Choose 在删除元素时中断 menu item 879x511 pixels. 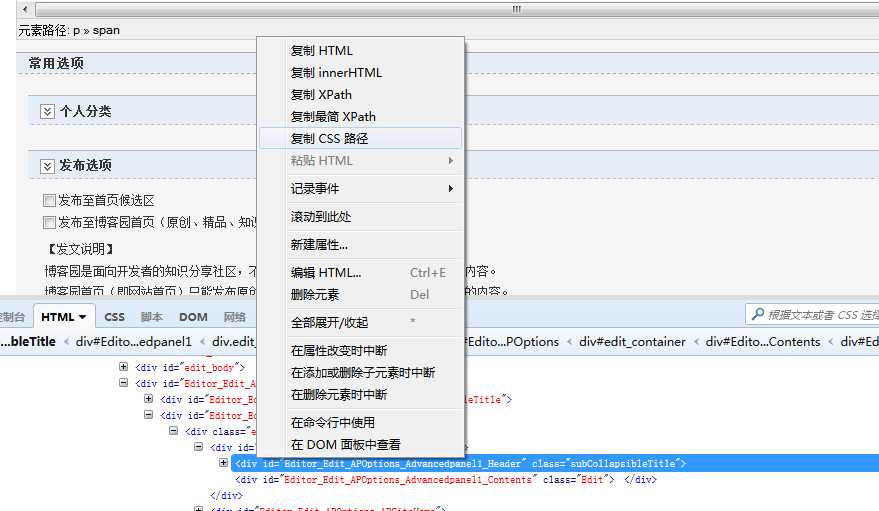tap(360, 394)
